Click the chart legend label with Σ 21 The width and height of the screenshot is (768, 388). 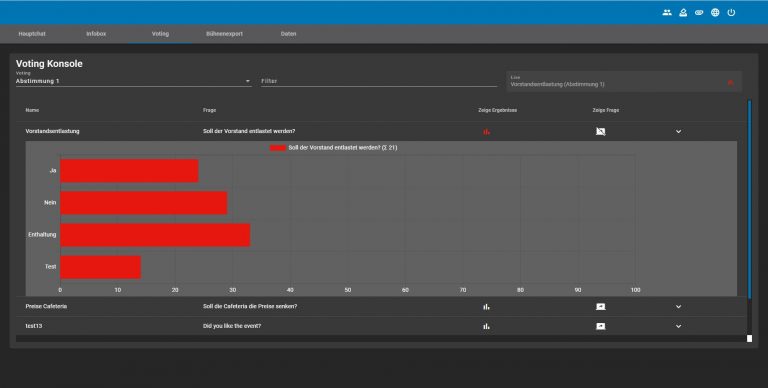343,148
